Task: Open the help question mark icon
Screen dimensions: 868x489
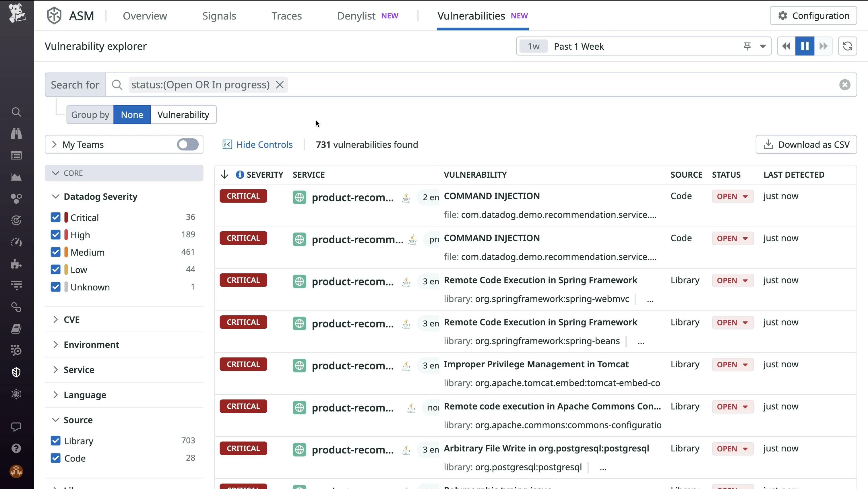Action: (x=16, y=448)
